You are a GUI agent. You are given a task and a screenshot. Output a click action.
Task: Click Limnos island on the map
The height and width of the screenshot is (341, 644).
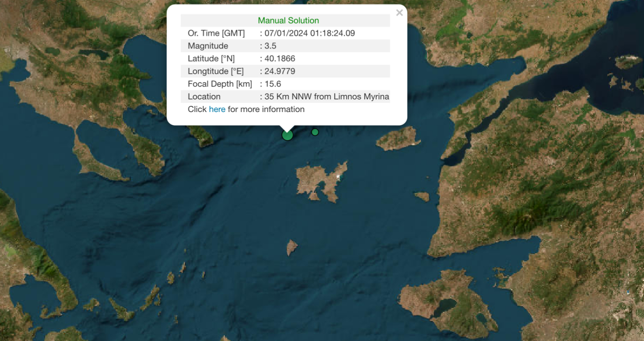click(320, 181)
